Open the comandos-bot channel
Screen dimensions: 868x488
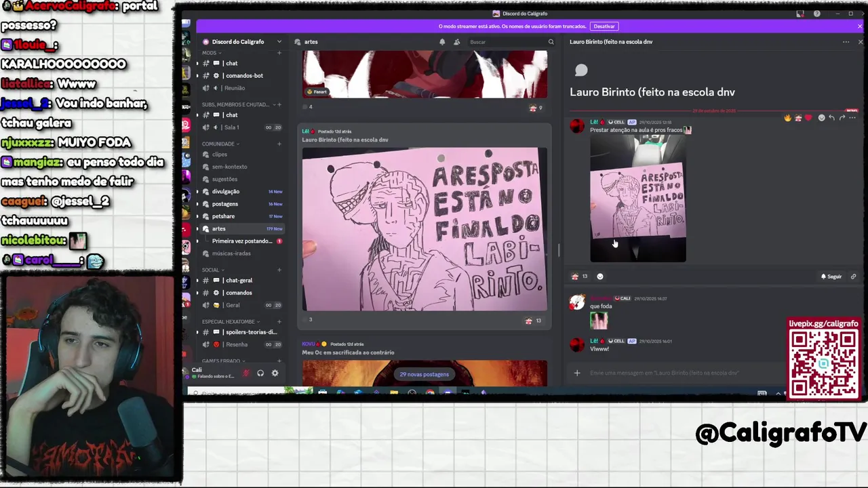(x=243, y=75)
